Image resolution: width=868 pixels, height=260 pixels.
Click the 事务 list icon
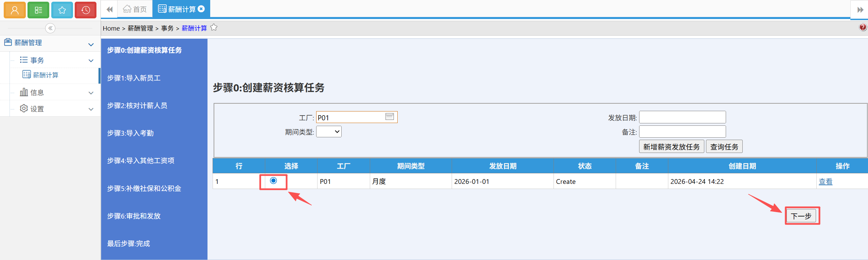[x=23, y=60]
